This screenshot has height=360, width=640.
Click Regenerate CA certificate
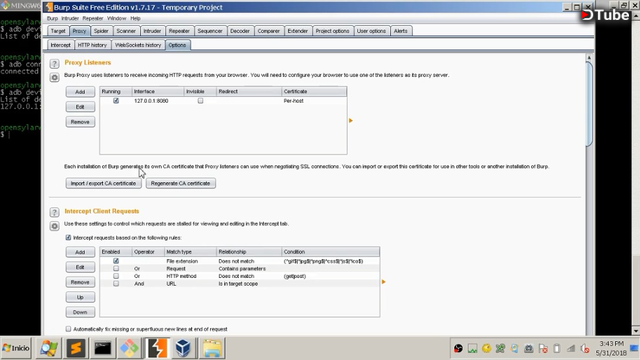tap(180, 183)
